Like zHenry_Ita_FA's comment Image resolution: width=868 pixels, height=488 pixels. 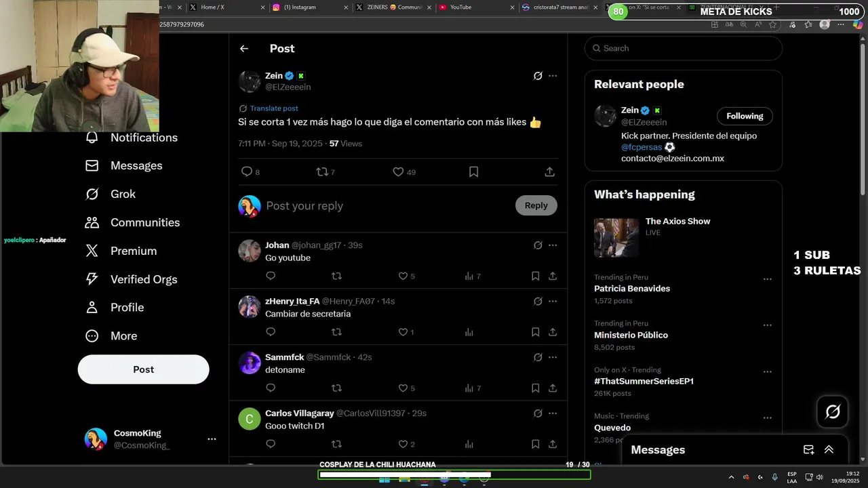(x=403, y=332)
